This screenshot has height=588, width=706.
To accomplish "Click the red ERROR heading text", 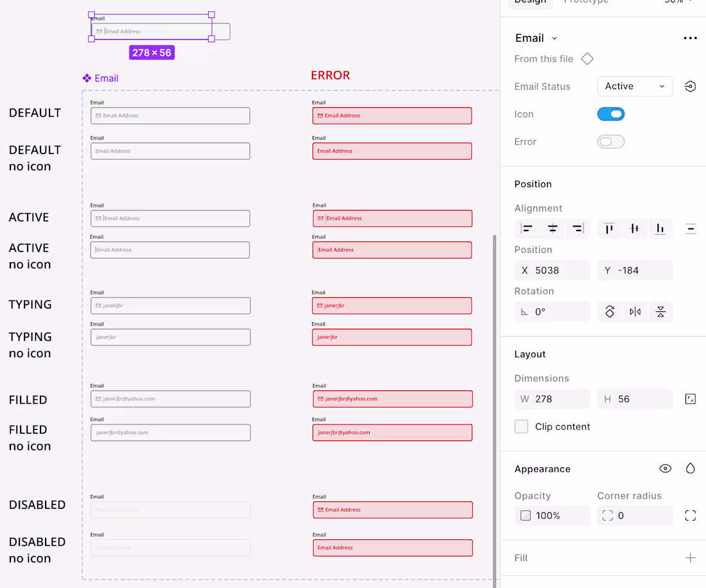I will 330,75.
